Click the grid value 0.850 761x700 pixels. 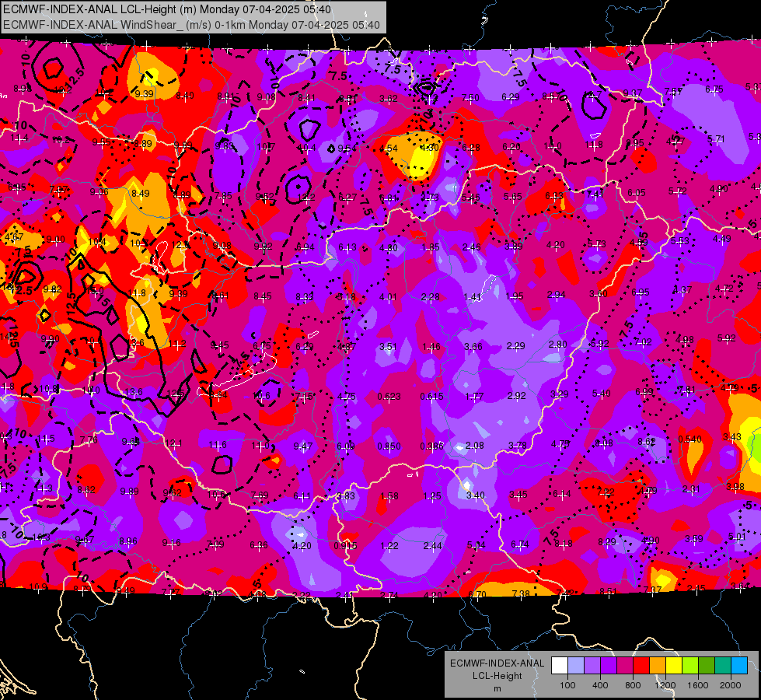click(x=389, y=446)
